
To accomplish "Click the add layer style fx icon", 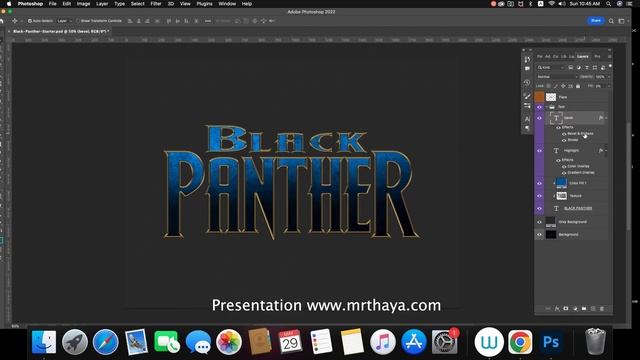I will pyautogui.click(x=557, y=309).
